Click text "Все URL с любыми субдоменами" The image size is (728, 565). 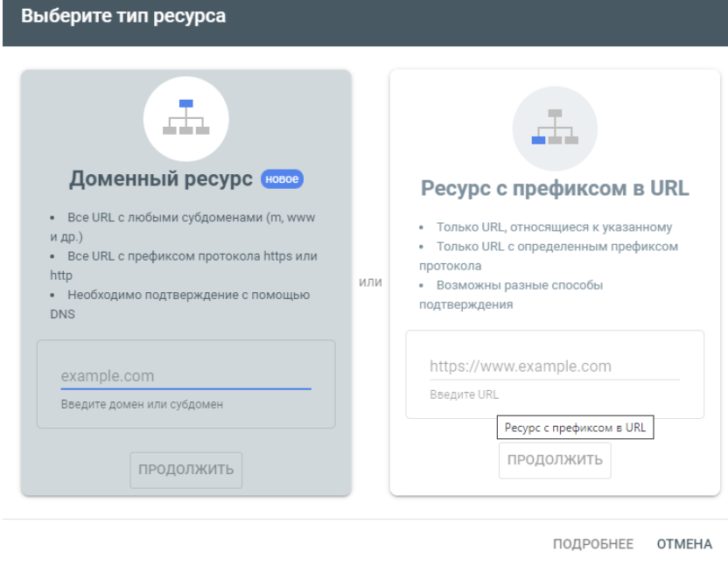[164, 218]
